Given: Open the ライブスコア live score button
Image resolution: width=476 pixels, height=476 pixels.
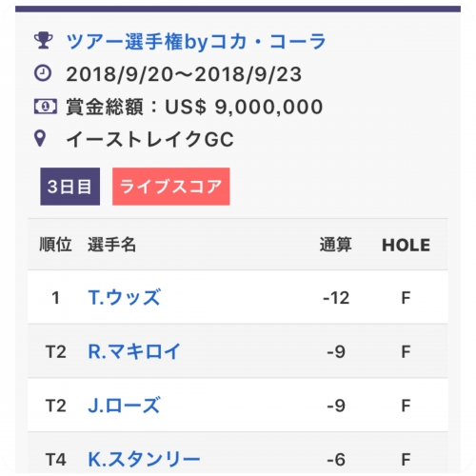Looking at the screenshot, I should [x=171, y=187].
